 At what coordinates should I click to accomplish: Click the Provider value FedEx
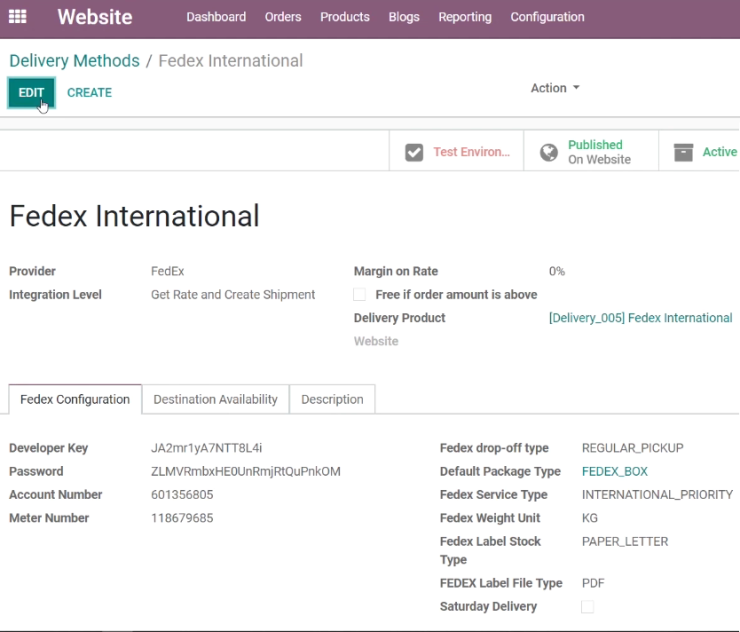(x=168, y=271)
